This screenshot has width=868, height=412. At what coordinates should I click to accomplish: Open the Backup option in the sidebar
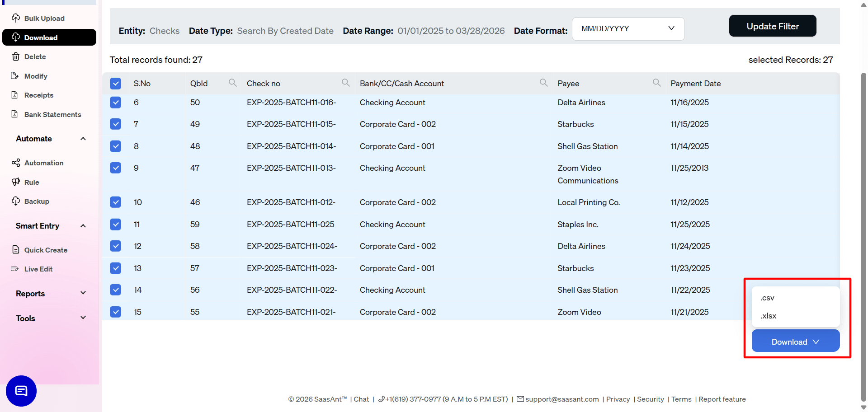pos(16,201)
